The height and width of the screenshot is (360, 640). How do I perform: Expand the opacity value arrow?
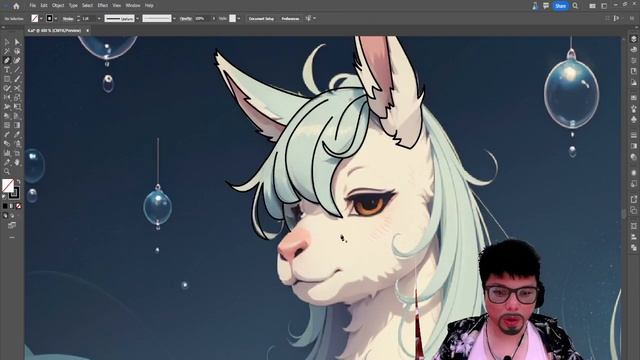[213, 18]
